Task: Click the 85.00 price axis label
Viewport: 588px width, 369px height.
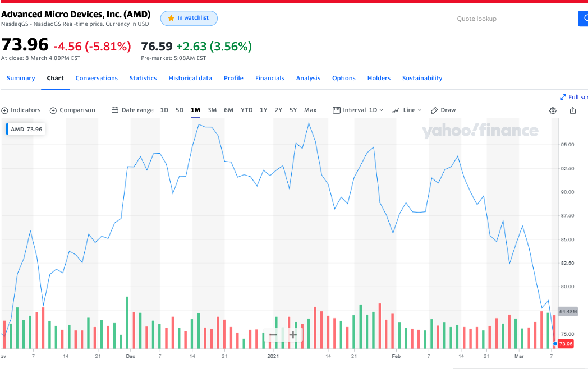Action: (567, 239)
